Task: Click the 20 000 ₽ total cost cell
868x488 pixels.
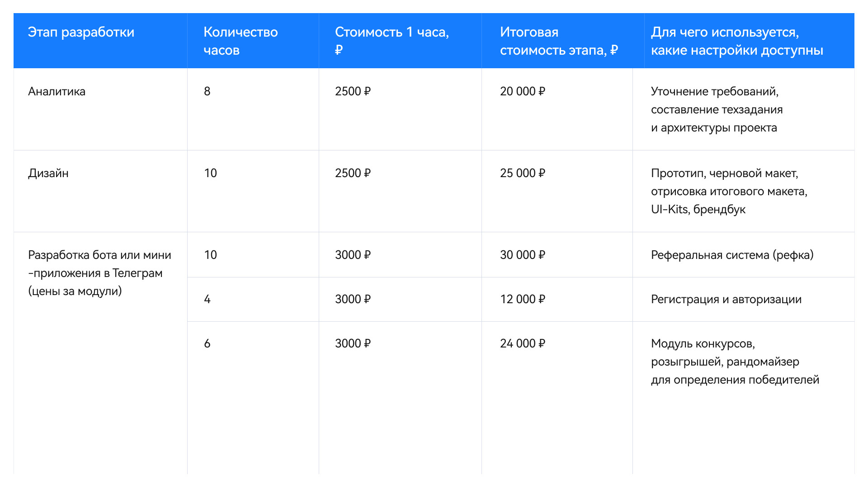Action: click(x=523, y=91)
